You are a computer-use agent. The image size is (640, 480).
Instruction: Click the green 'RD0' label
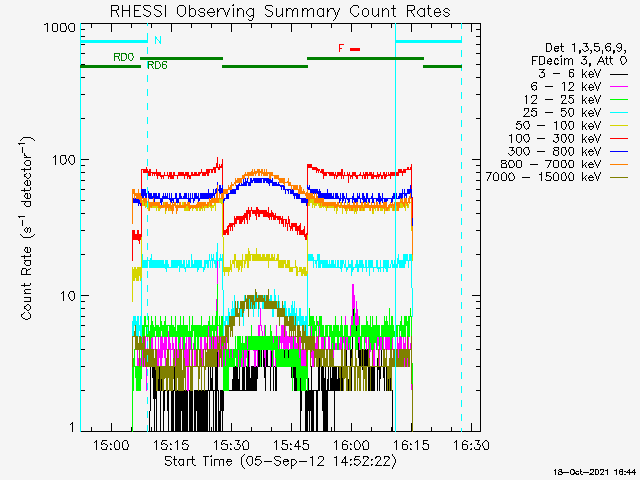pyautogui.click(x=124, y=57)
